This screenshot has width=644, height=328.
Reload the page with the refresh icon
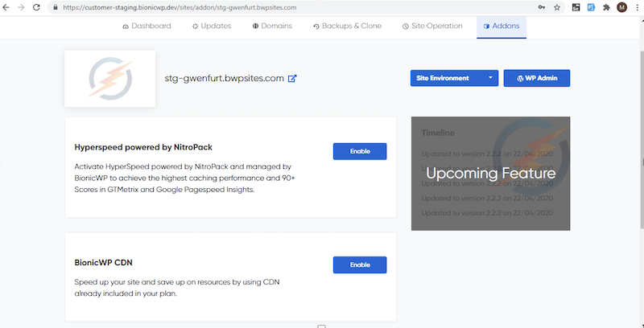point(36,7)
